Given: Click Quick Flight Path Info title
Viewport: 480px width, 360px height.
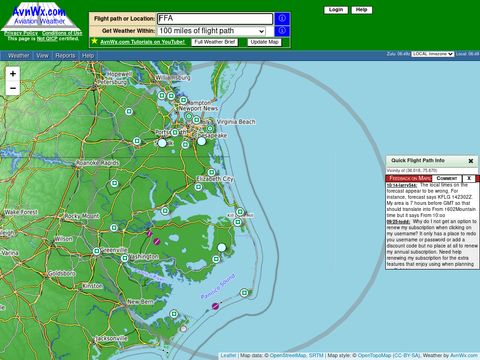Looking at the screenshot, I should tap(418, 161).
